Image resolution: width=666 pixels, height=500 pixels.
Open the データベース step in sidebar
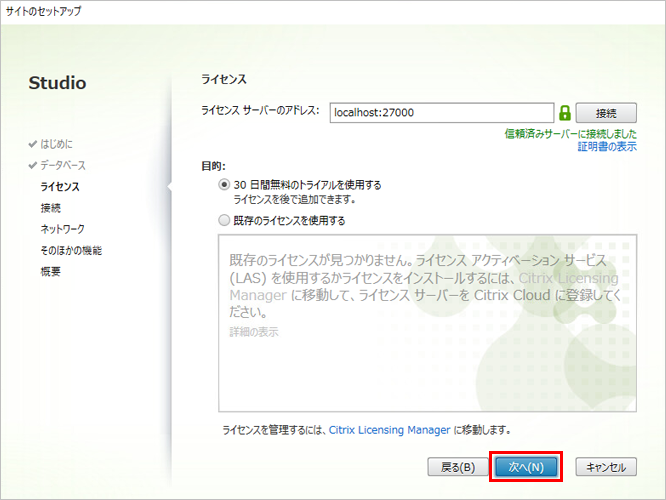[x=62, y=165]
